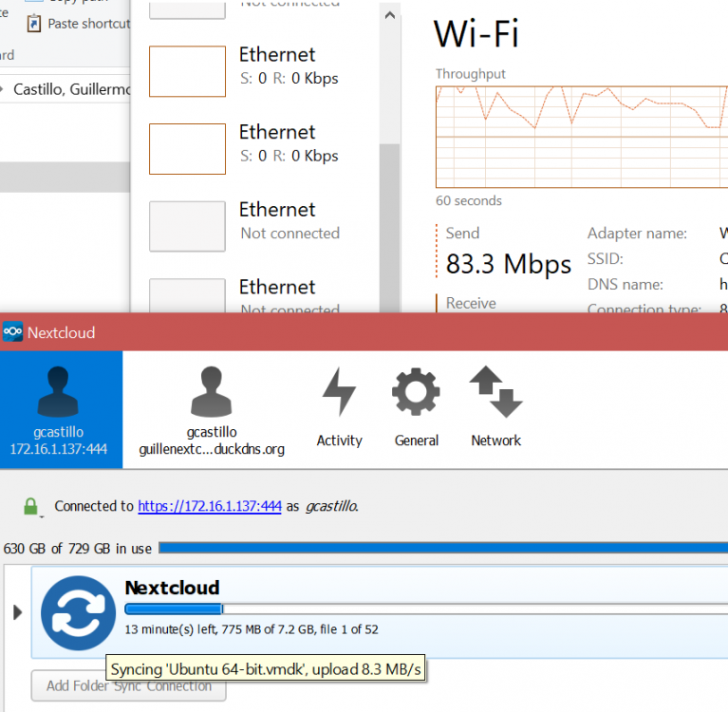The height and width of the screenshot is (712, 728).
Task: Click Paste shortcut in Explorer ribbon
Action: 88,24
